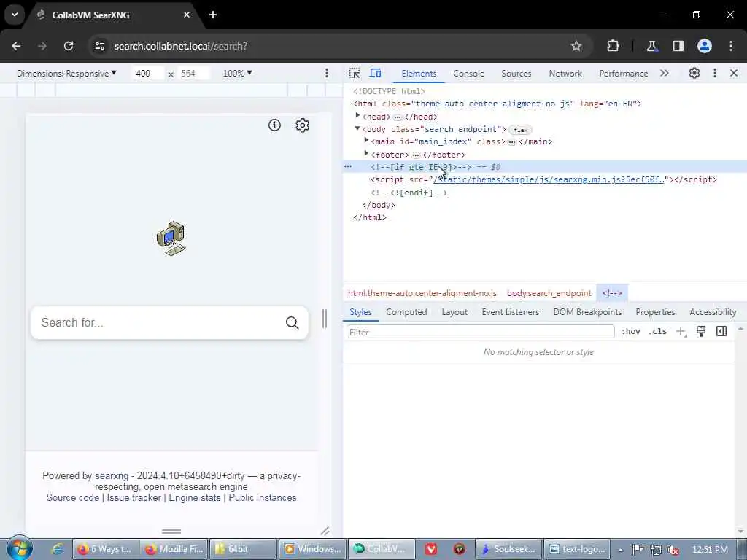Screen dimensions: 747x560
Task: Open SearXNG preferences gear icon
Action: click(303, 125)
